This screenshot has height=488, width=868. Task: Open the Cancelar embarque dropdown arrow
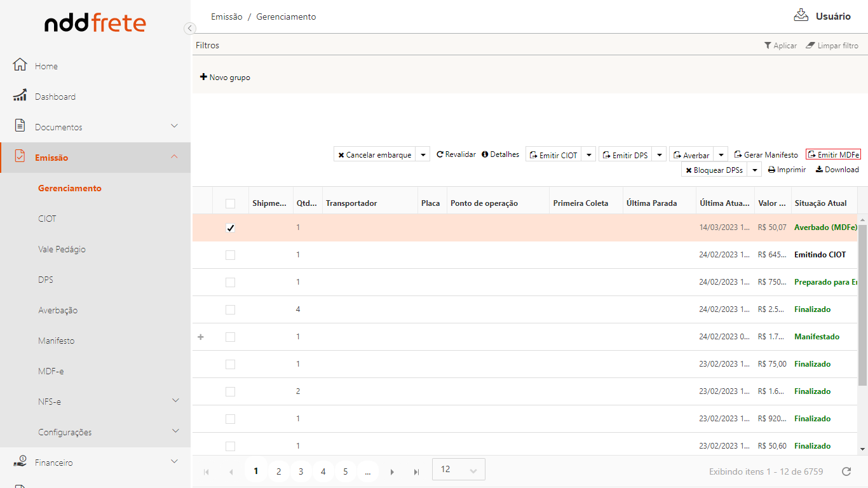(423, 154)
